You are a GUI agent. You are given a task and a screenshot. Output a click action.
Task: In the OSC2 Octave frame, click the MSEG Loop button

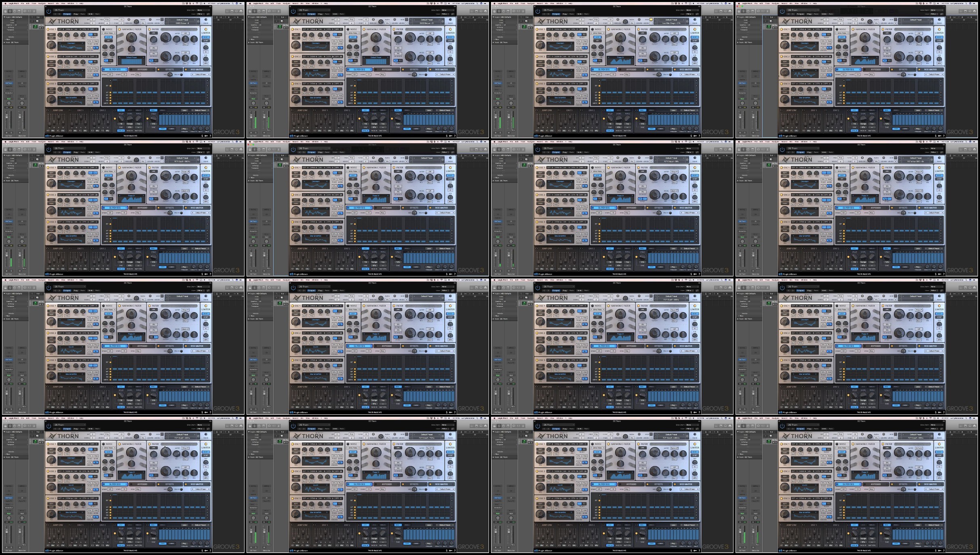pos(184,110)
